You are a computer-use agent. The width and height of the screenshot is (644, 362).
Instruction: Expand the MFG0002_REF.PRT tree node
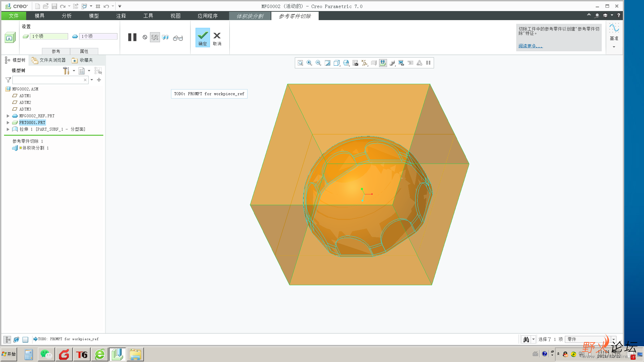pos(8,116)
